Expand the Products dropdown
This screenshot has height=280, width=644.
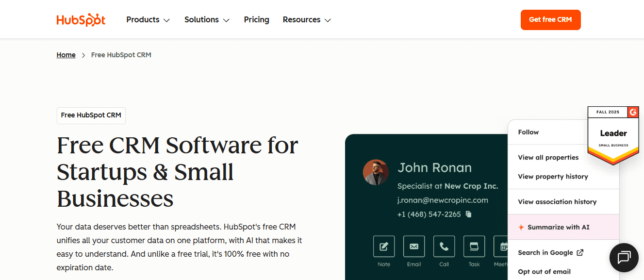148,19
